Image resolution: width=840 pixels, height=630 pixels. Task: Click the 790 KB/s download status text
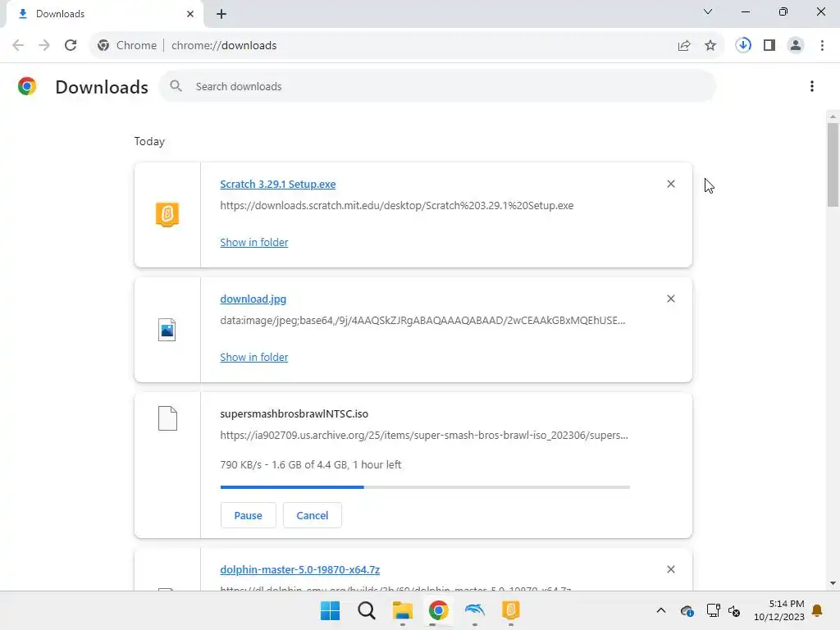310,464
